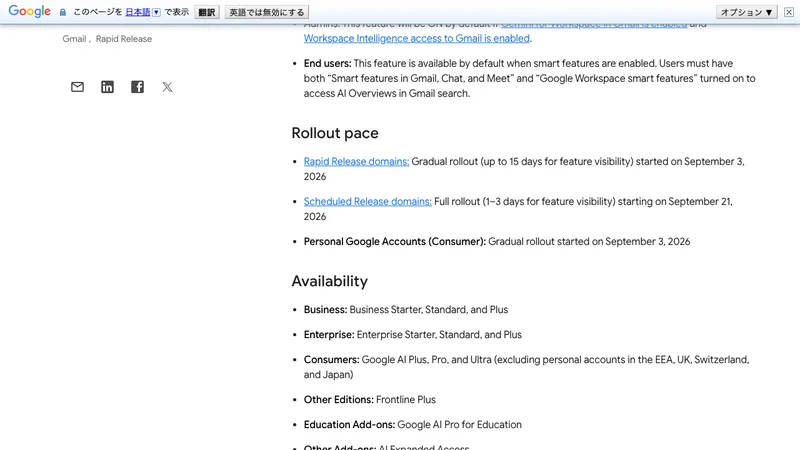Click the Frontline Plus text

[406, 399]
